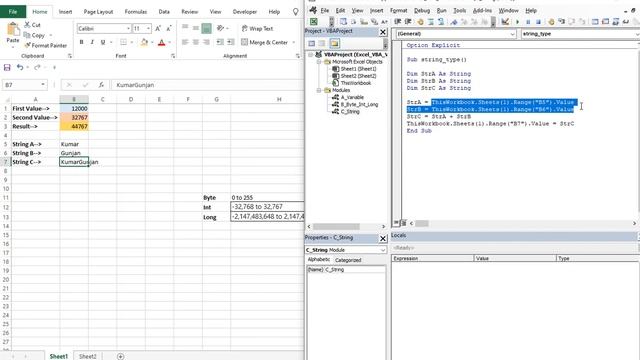Toggle Underline formatting in Excel ribbon
Viewport: 640px width, 360px height.
103,42
